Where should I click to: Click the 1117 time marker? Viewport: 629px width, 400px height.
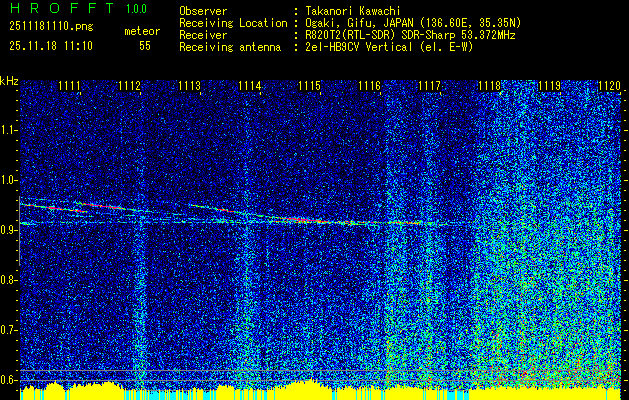[x=429, y=85]
